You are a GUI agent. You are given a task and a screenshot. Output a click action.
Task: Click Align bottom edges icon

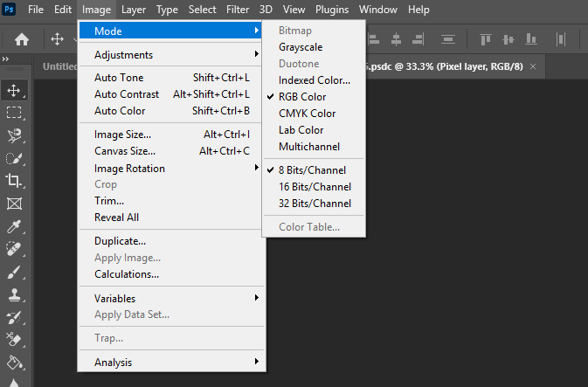pyautogui.click(x=531, y=39)
